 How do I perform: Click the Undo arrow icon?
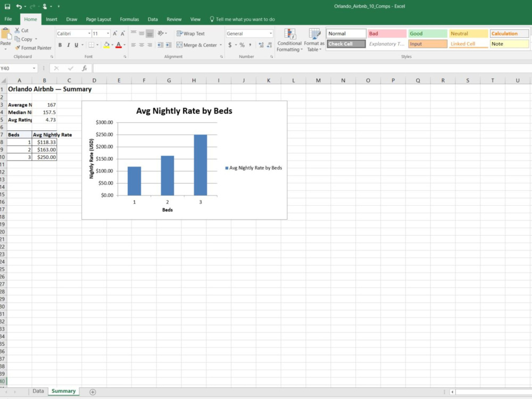19,6
